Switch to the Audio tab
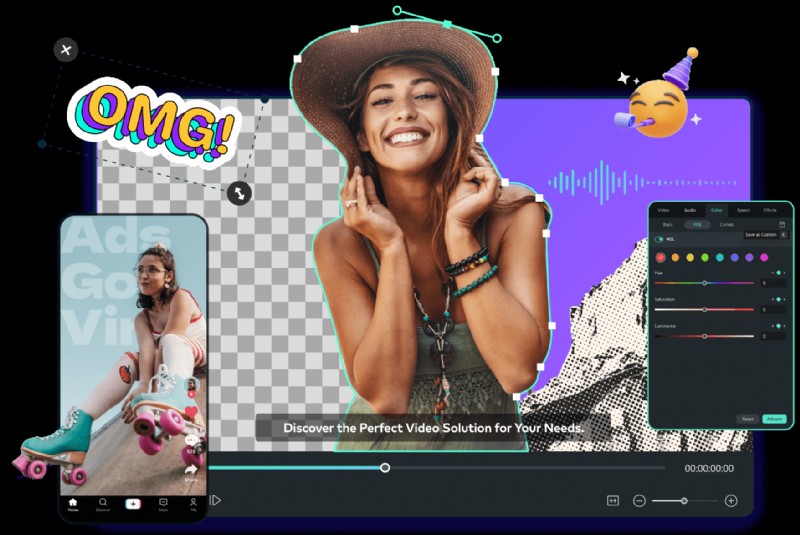800x535 pixels. [x=690, y=210]
